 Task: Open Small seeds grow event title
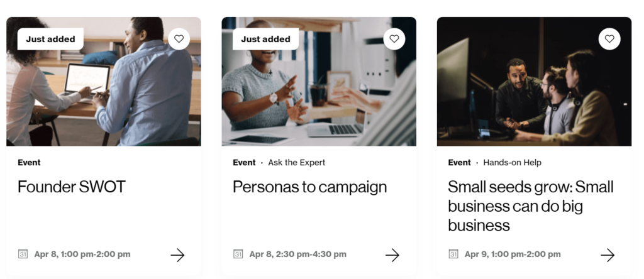click(x=531, y=206)
